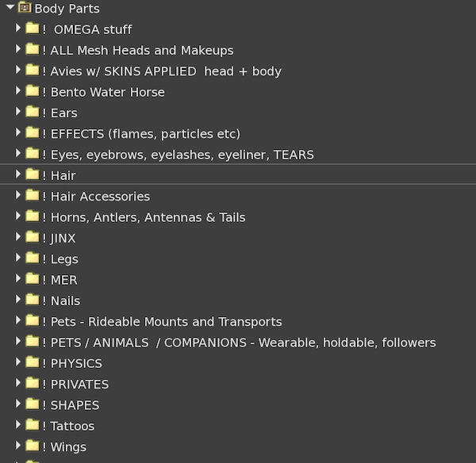Select the Body Parts folder label
This screenshot has width=476, height=463.
pyautogui.click(x=67, y=9)
